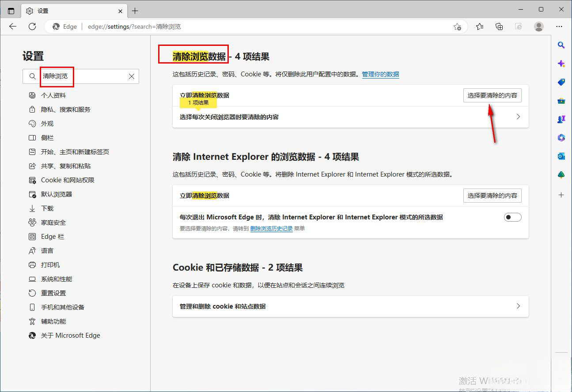
Task: Open the Edge settings and more menu
Action: pyautogui.click(x=559, y=26)
